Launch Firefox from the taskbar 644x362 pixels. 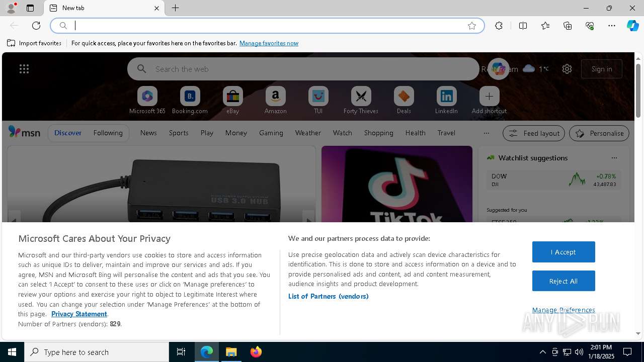256,352
